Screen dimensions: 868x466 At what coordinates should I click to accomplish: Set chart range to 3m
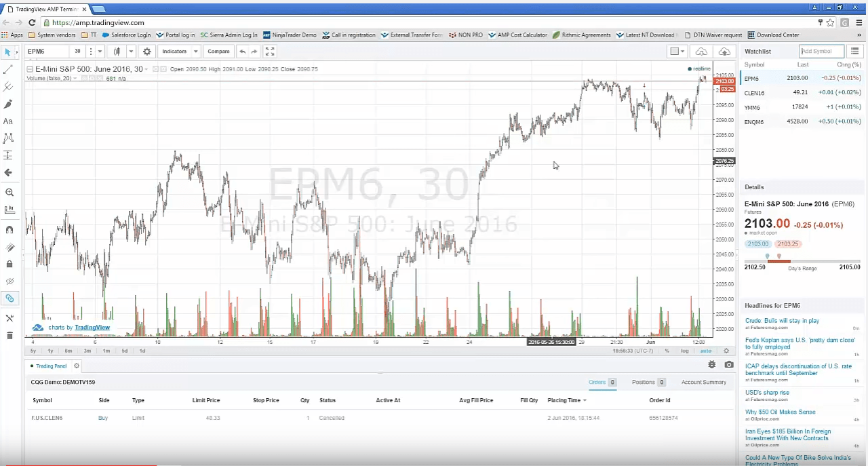click(x=87, y=351)
